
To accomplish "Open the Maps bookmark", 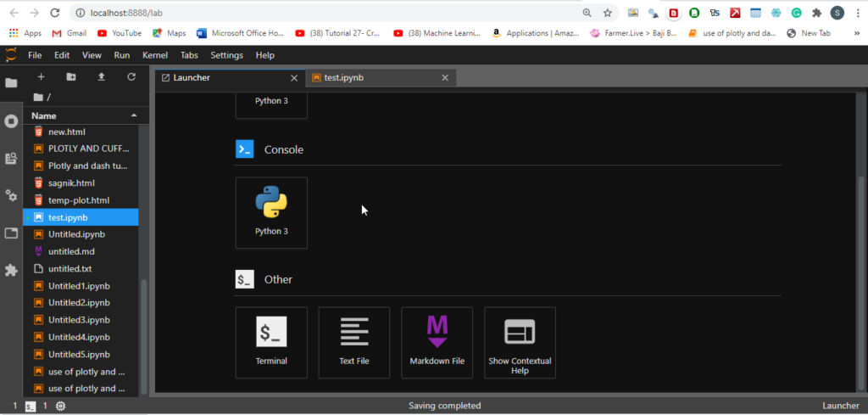I will point(170,33).
